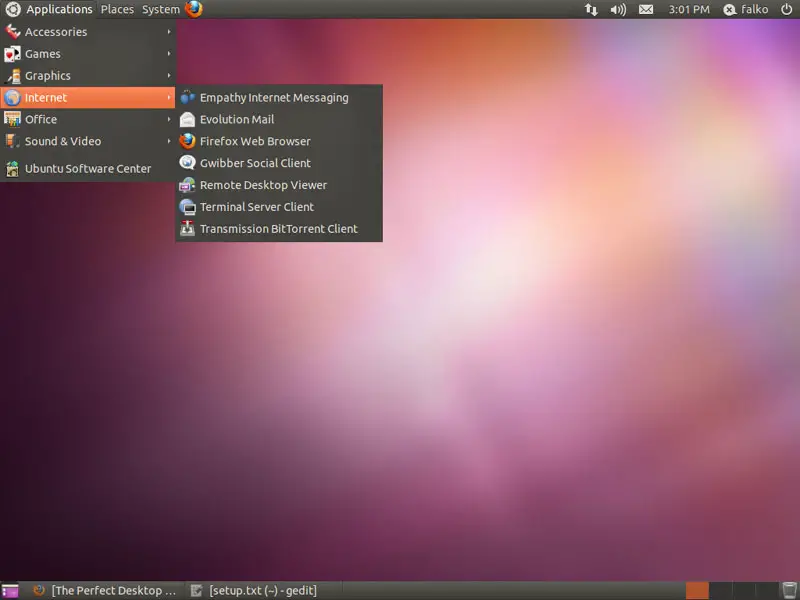Screen dimensions: 800x600
Task: Open the volume speaker indicator
Action: click(x=618, y=9)
